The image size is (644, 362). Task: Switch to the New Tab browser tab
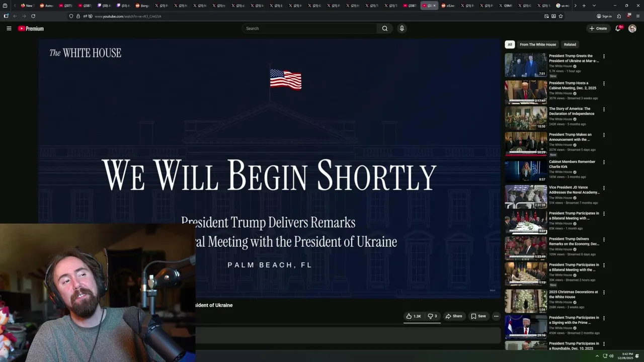27,6
